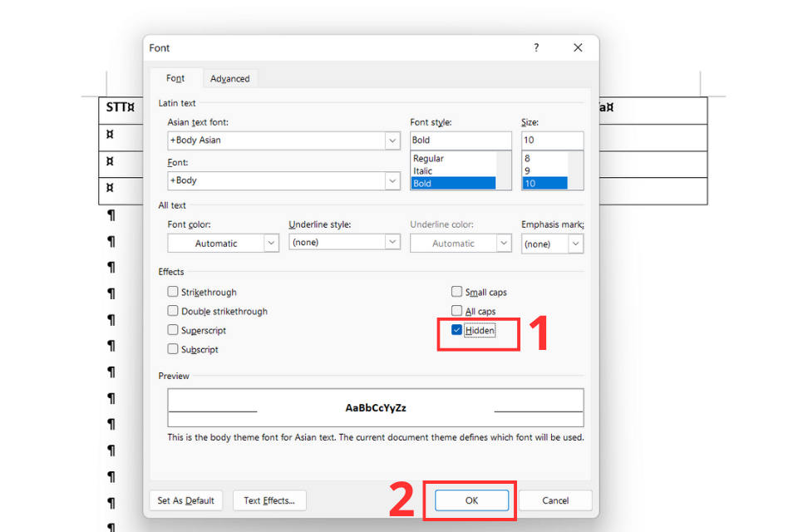Choose Bold in font style list

453,183
